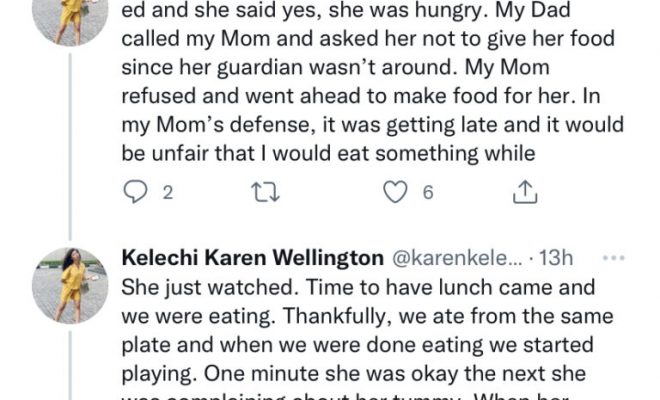Click the like count of 6

coord(428,194)
